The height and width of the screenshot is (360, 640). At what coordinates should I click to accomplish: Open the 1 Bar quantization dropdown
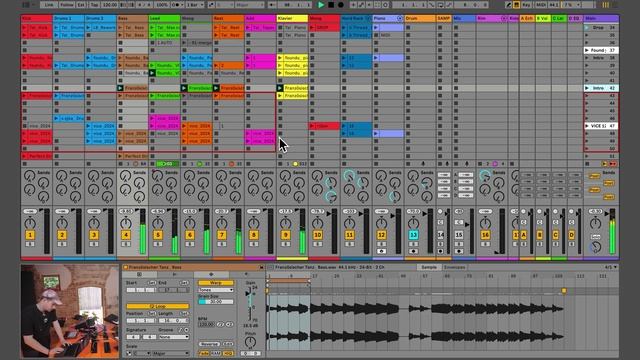click(195, 5)
